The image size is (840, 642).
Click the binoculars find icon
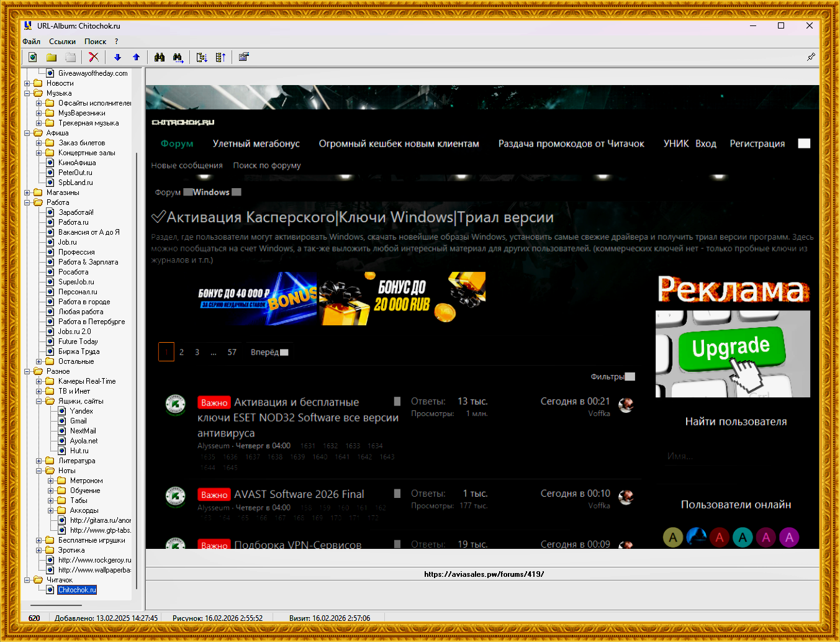(x=160, y=57)
